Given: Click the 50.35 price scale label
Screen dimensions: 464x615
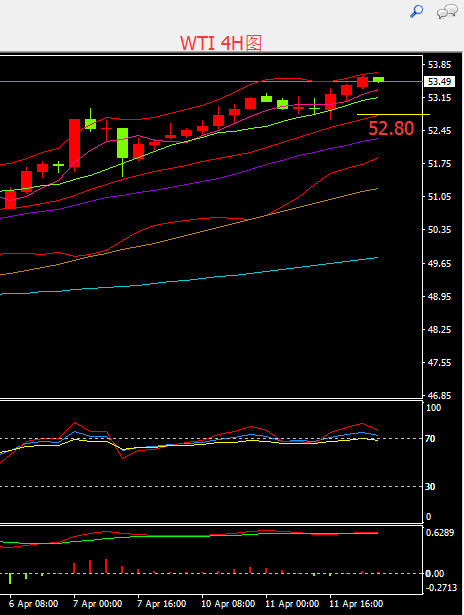Looking at the screenshot, I should tap(439, 229).
